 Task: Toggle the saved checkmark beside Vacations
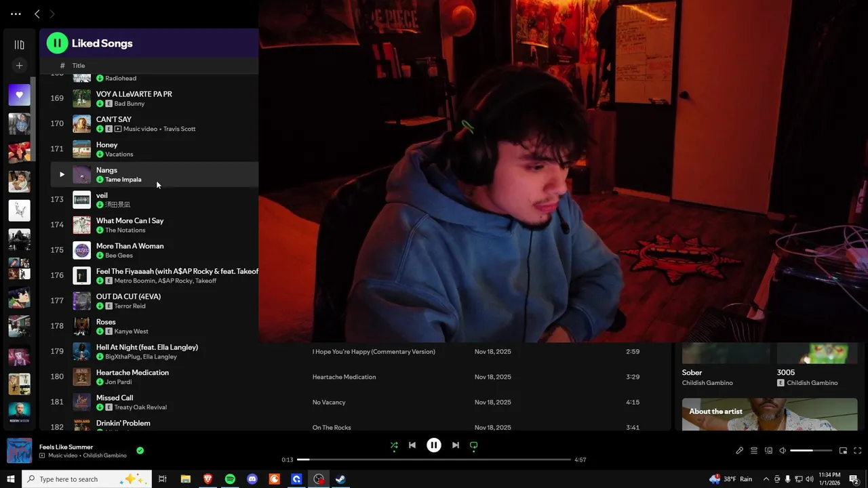click(100, 155)
